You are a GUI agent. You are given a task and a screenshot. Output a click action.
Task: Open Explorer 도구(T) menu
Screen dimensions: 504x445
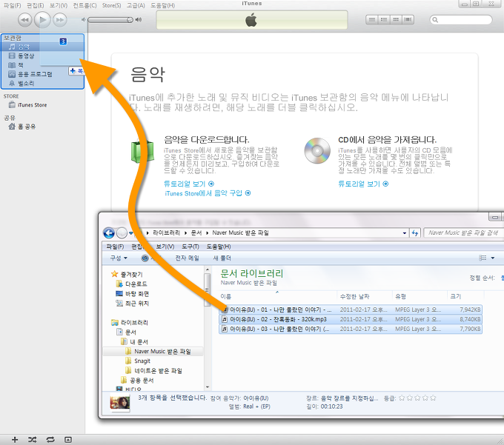click(190, 247)
